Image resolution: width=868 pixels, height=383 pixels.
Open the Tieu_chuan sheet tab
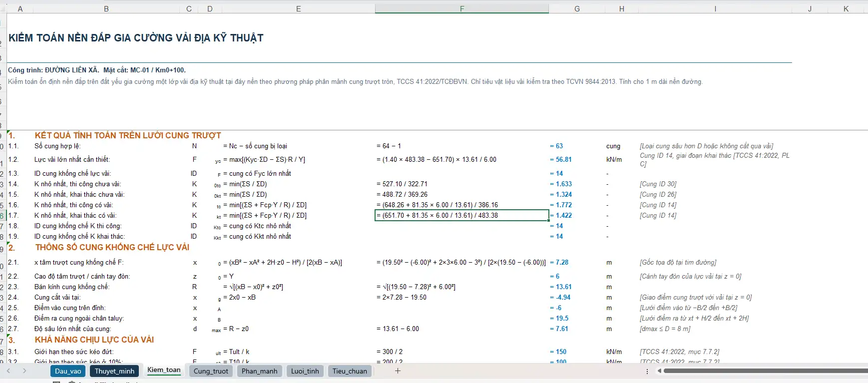(x=350, y=371)
